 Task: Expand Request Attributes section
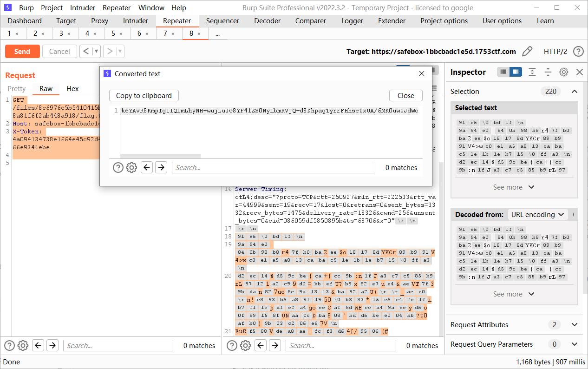coord(575,325)
